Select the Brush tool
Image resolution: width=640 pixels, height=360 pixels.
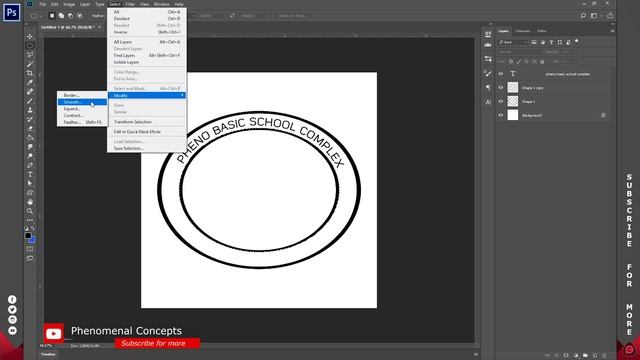point(30,101)
